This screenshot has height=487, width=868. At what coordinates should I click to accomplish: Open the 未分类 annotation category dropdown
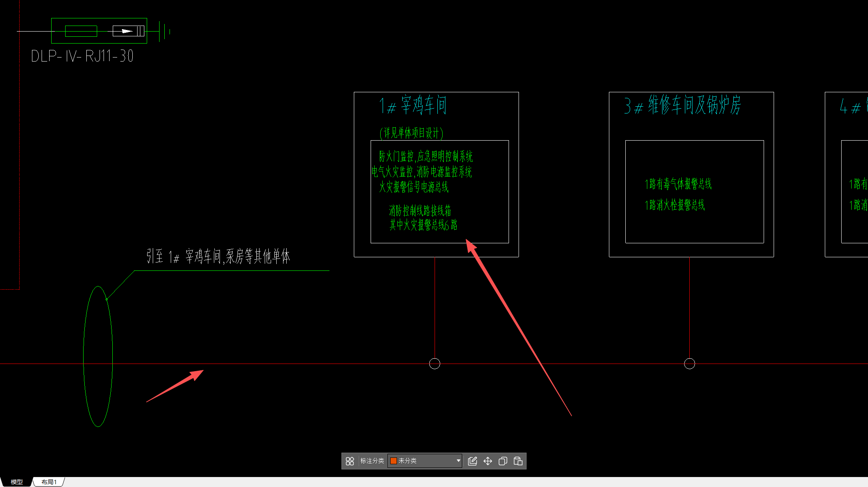[458, 461]
